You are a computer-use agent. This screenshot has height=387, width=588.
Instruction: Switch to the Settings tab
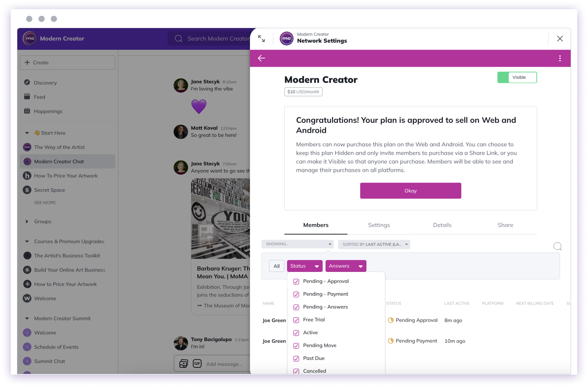379,225
